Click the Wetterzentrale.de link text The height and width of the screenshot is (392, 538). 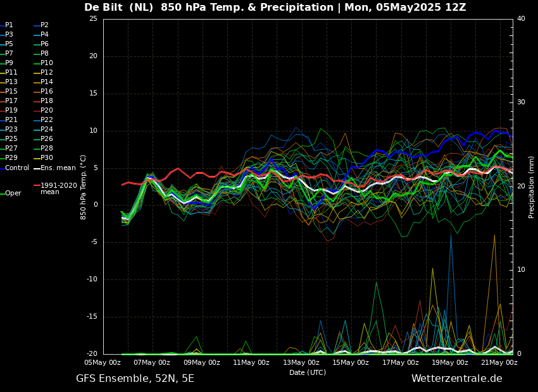(x=456, y=379)
